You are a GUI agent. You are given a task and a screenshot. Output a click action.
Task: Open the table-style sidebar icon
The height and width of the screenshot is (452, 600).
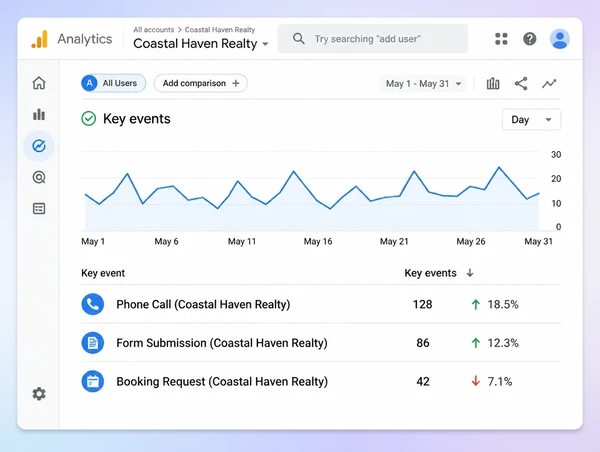(x=39, y=209)
